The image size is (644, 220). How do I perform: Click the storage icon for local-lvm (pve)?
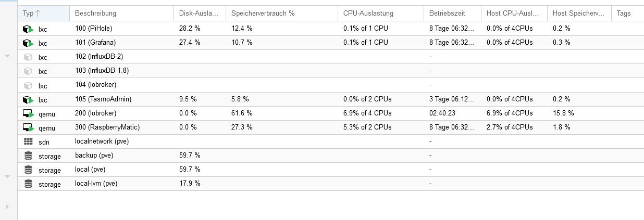point(28,184)
